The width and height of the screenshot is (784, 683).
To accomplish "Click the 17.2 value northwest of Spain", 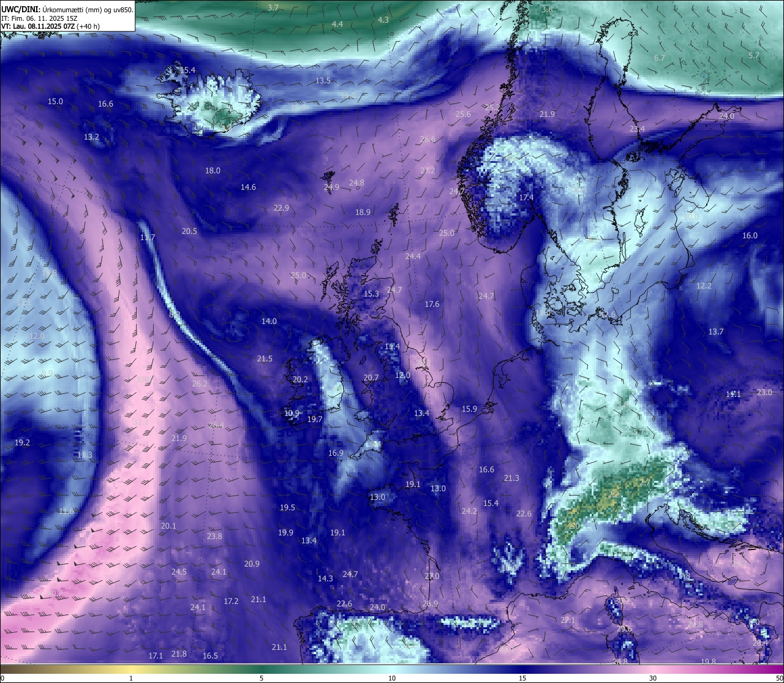I will [231, 602].
